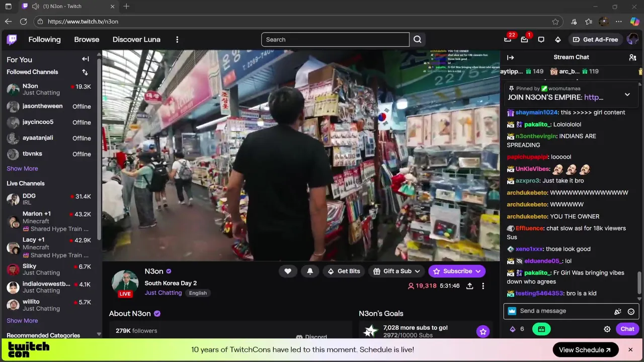Open DDG live channel in sidebar
The height and width of the screenshot is (362, 644).
49,199
